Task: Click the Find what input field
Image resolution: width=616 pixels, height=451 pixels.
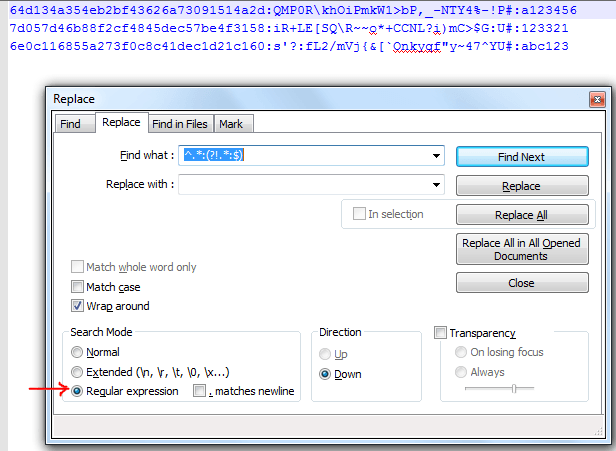Action: point(304,156)
